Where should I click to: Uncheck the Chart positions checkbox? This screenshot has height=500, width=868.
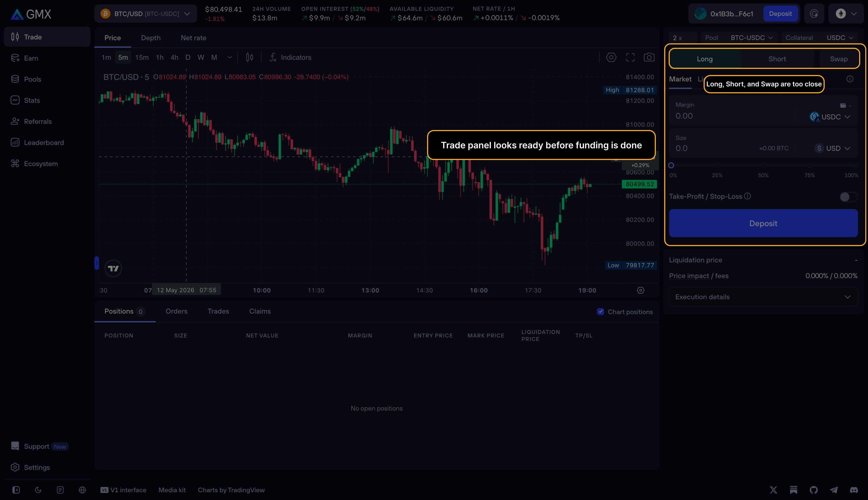click(600, 311)
